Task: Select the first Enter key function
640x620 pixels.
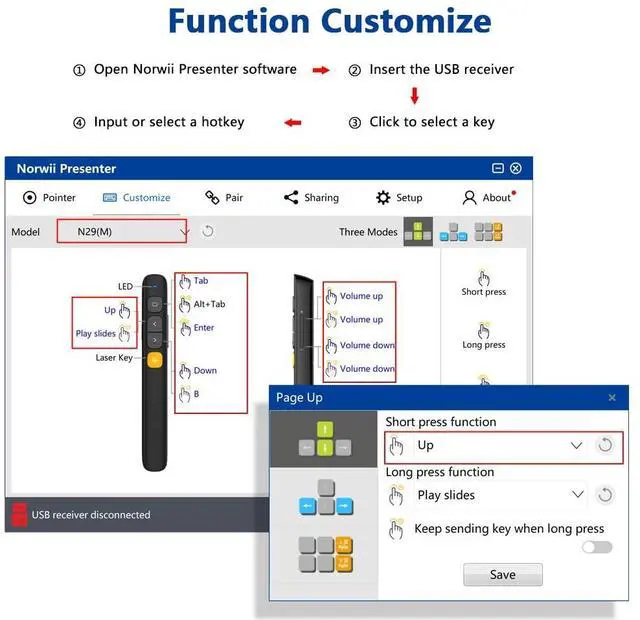Action: pyautogui.click(x=197, y=328)
